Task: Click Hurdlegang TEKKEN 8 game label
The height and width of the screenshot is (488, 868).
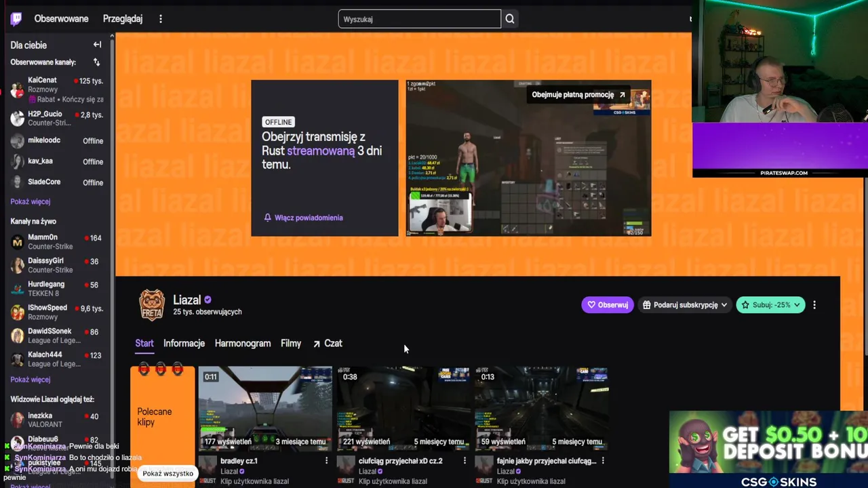Action: 43,293
